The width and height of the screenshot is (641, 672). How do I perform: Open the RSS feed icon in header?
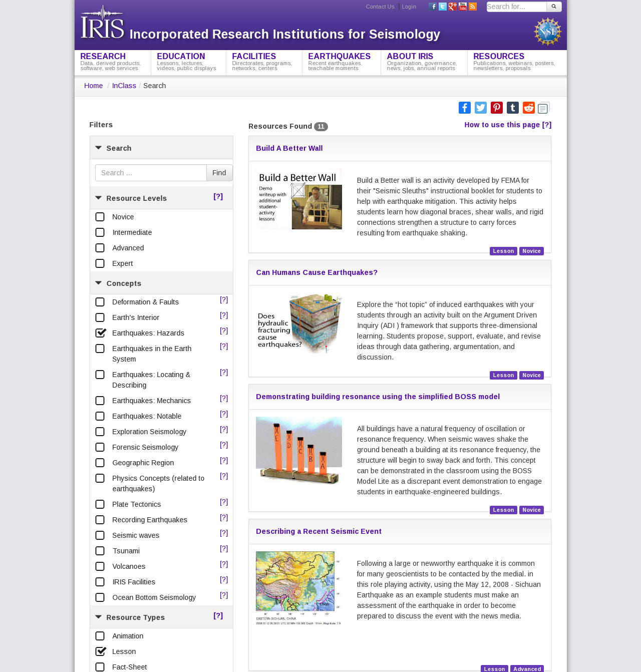click(472, 7)
